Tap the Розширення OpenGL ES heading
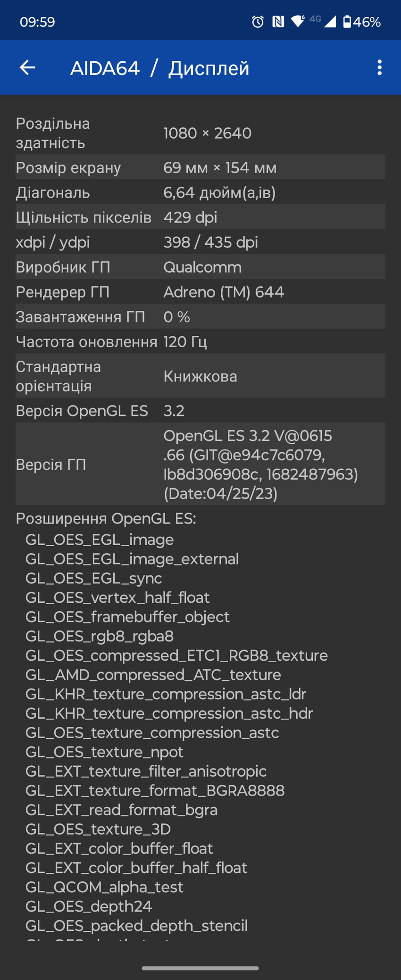This screenshot has height=980, width=401. (106, 518)
